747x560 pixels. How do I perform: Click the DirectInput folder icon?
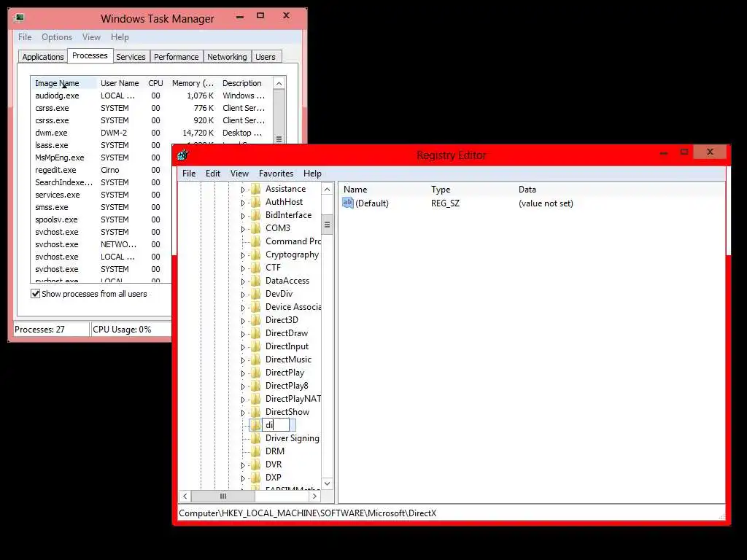click(x=256, y=346)
